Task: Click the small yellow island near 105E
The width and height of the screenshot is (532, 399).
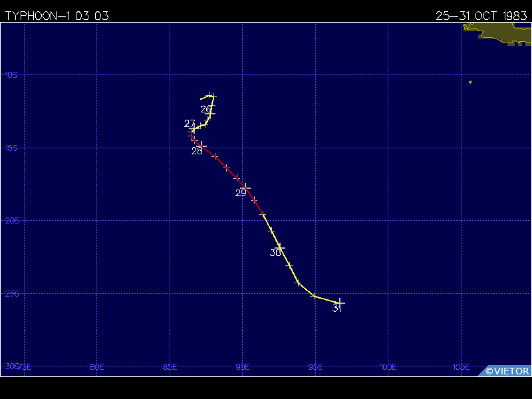Action: [470, 82]
